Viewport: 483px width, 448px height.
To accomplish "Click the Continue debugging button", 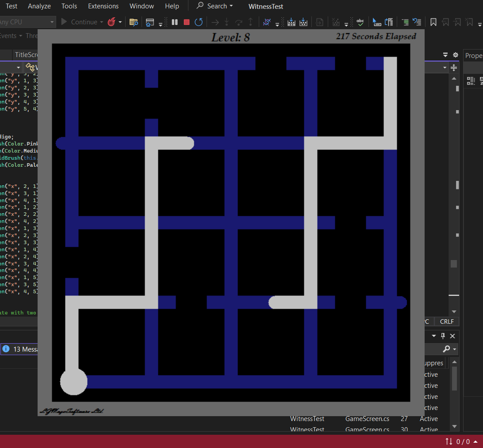I will 80,22.
